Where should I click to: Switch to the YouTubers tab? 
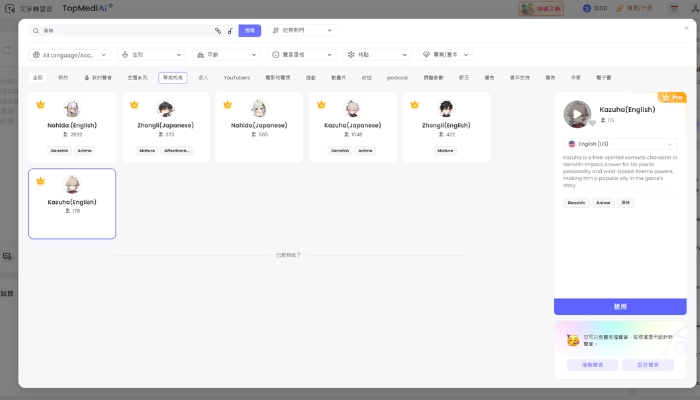click(237, 78)
